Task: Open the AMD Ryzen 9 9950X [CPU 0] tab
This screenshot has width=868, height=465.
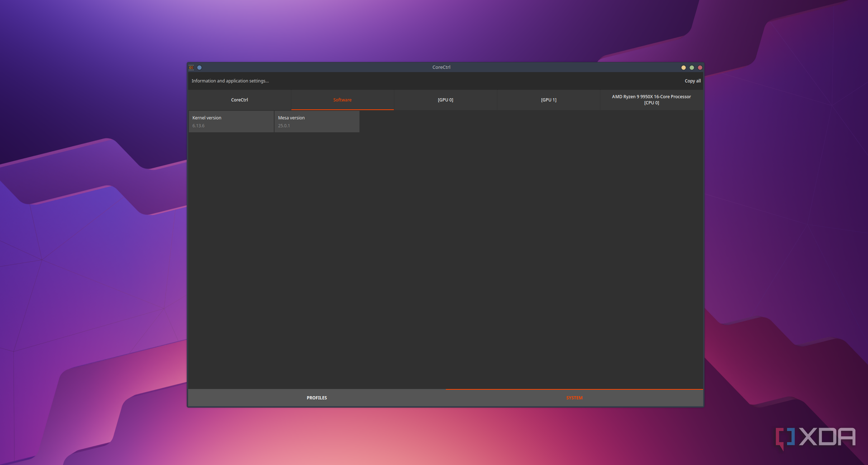Action: tap(652, 100)
